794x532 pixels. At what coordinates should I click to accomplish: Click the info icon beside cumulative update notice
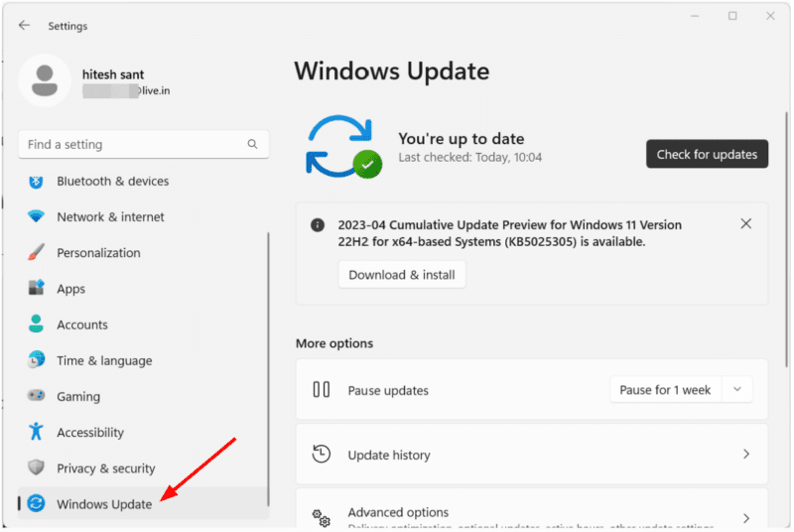click(318, 225)
